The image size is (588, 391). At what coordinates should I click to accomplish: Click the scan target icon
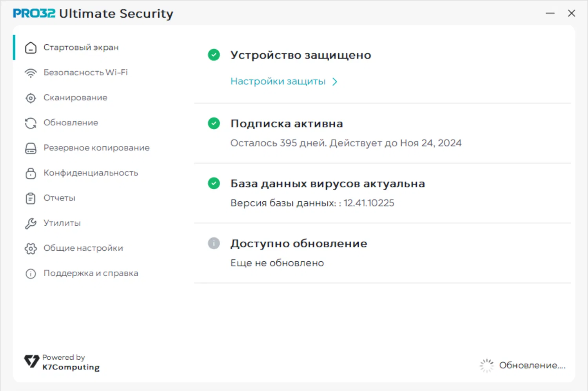coord(31,98)
